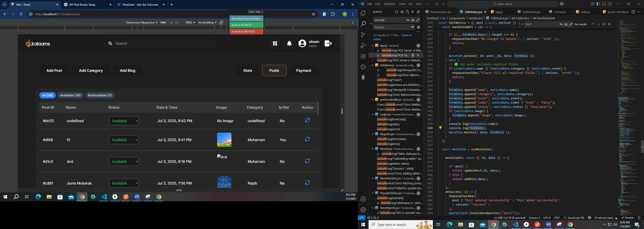Open Chrome extensions puzzle icon
This screenshot has height=229, width=644.
333,14
